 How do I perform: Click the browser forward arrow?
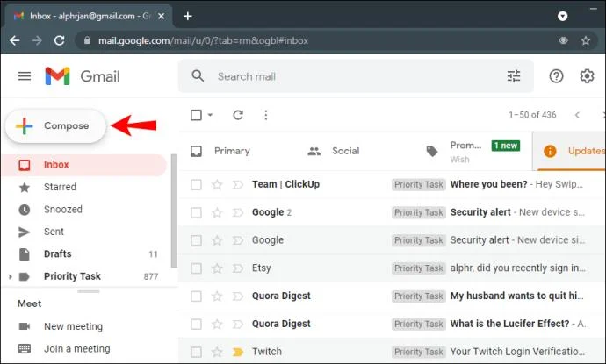[37, 40]
